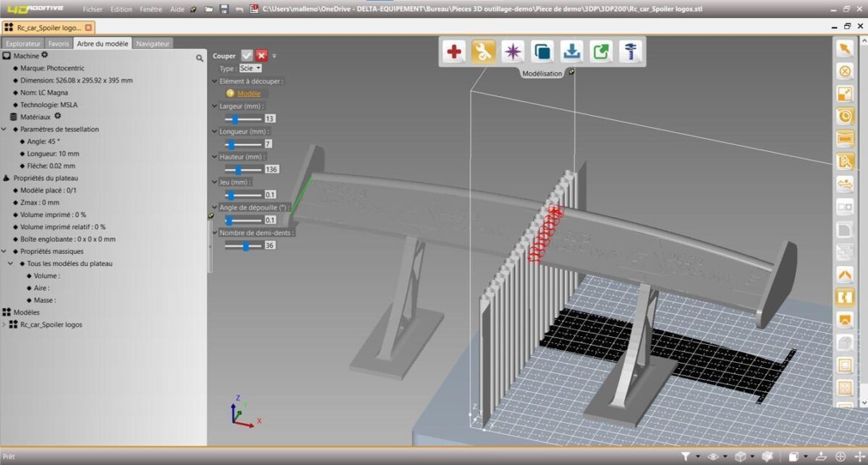The height and width of the screenshot is (465, 868).
Task: Click the search magnifier in the tree panel
Action: (200, 57)
